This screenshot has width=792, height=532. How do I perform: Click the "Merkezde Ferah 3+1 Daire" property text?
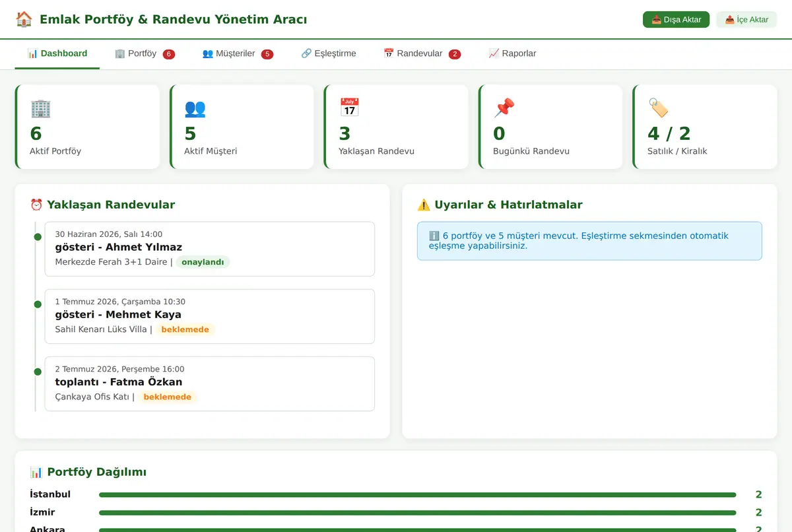[x=111, y=262]
